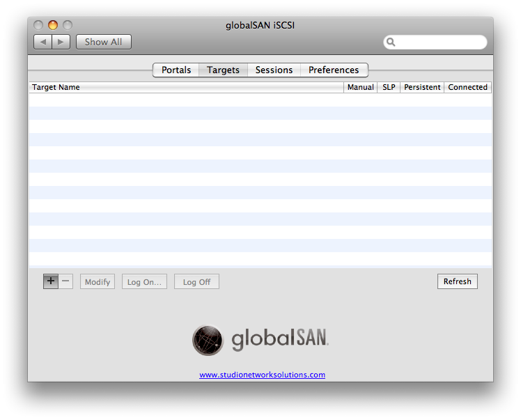The image size is (521, 420).
Task: Click the Show All button
Action: click(103, 42)
